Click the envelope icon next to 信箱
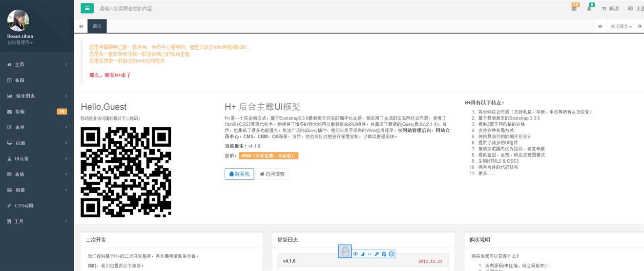Viewport: 644px width, 271px height. [9, 112]
